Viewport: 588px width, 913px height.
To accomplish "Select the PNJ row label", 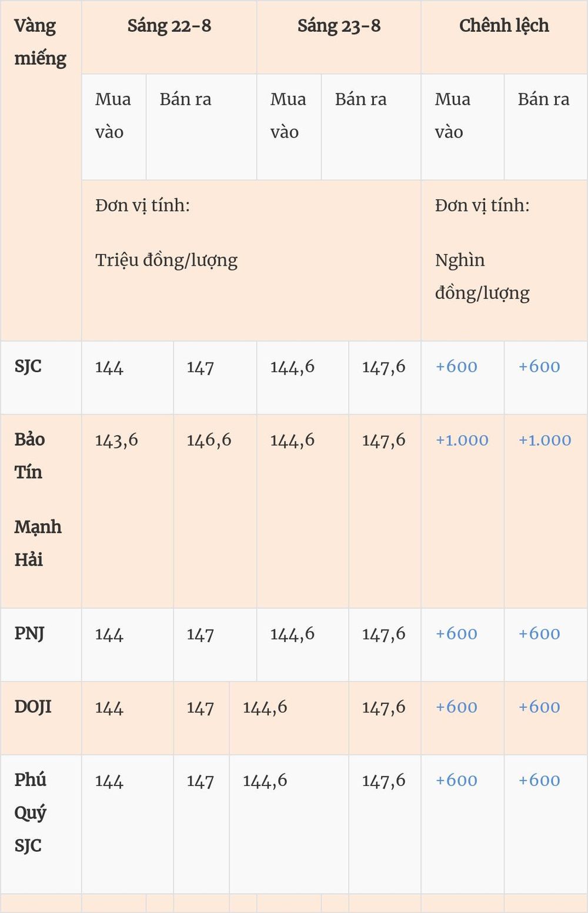I will click(29, 633).
